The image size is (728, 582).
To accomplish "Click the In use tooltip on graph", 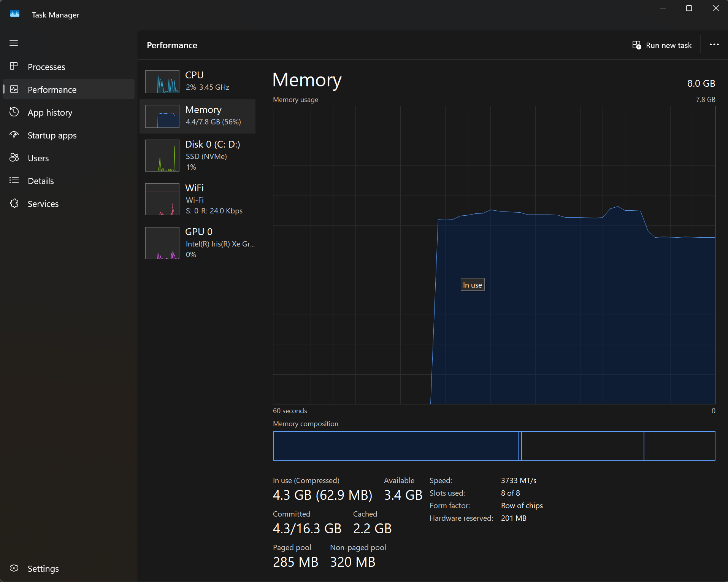I will (473, 285).
